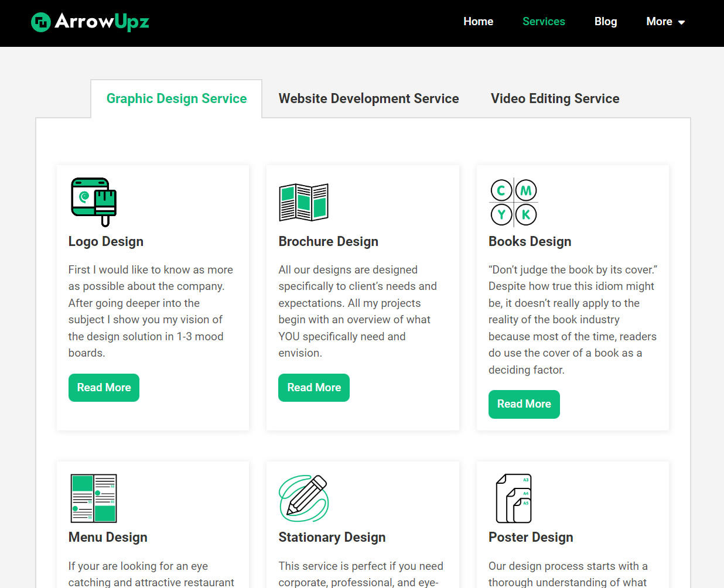Select the Graphic Design Service tab
The height and width of the screenshot is (588, 724).
(176, 98)
